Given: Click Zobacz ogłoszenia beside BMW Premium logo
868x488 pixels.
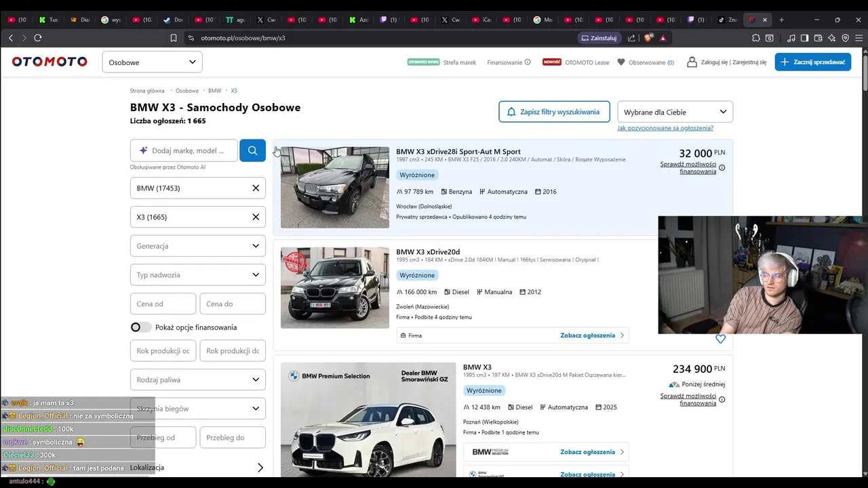Looking at the screenshot, I should coord(592,452).
